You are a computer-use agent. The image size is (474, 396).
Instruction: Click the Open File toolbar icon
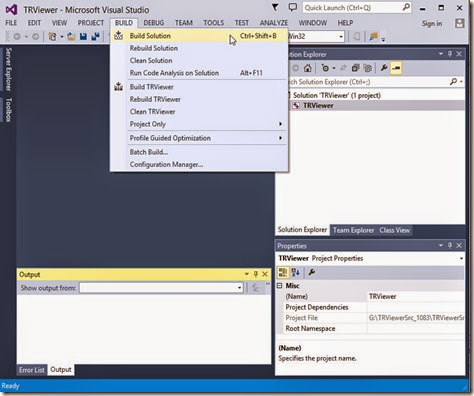click(71, 36)
